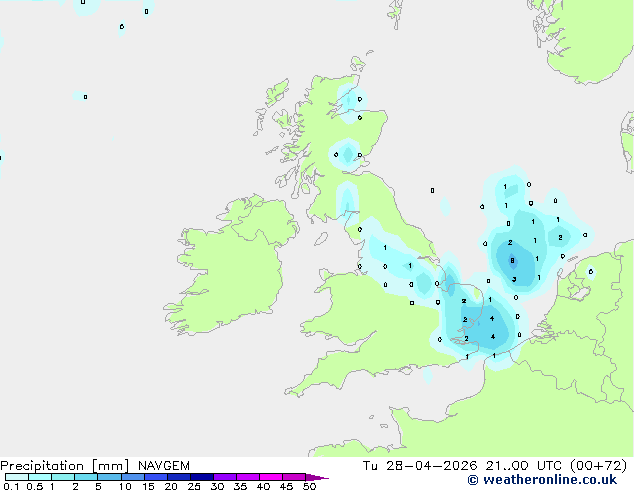Click the value 3 in the North Sea
The width and height of the screenshot is (634, 490).
coord(514,280)
